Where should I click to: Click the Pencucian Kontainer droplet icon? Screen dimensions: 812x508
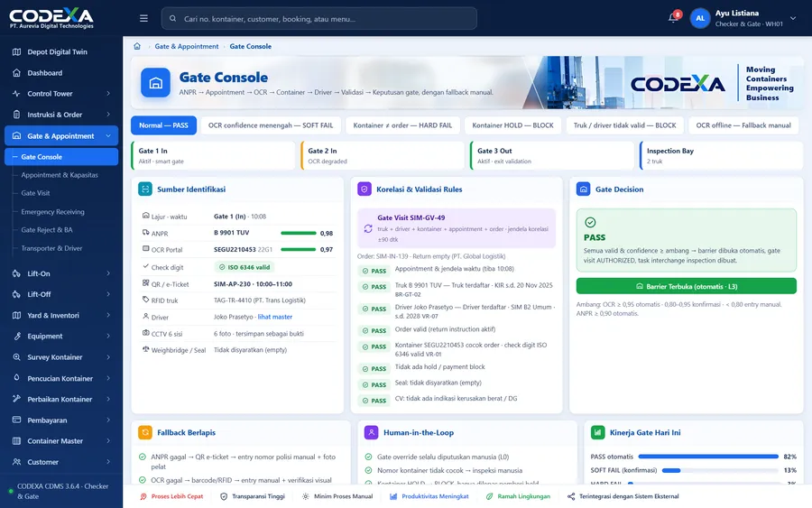point(16,378)
